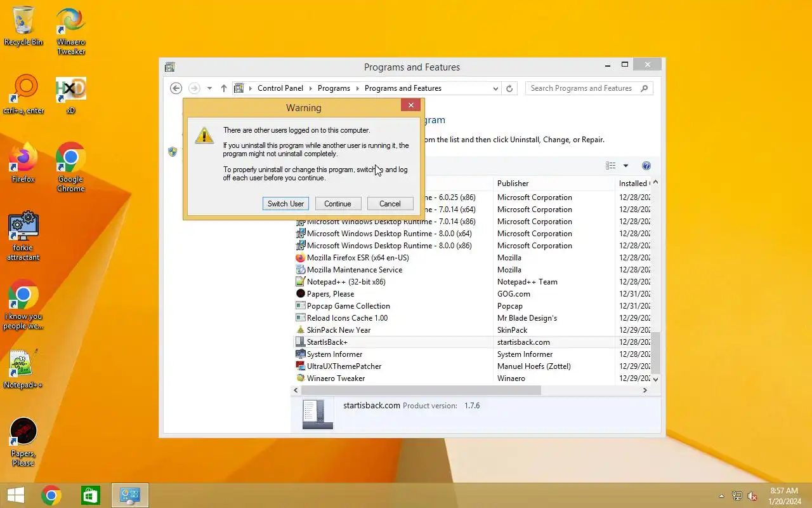Select the 'ctrl+a, enter' desktop shortcut

pos(23,95)
